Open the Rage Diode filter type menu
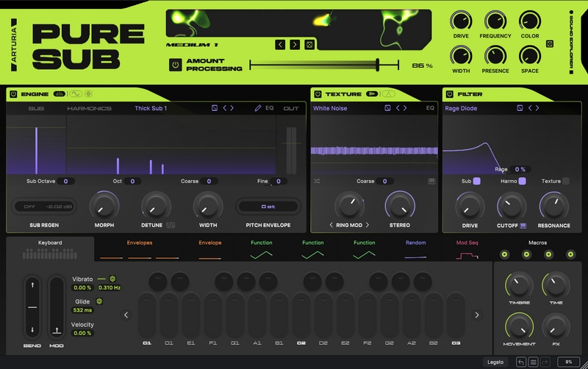This screenshot has width=588, height=369. 461,108
